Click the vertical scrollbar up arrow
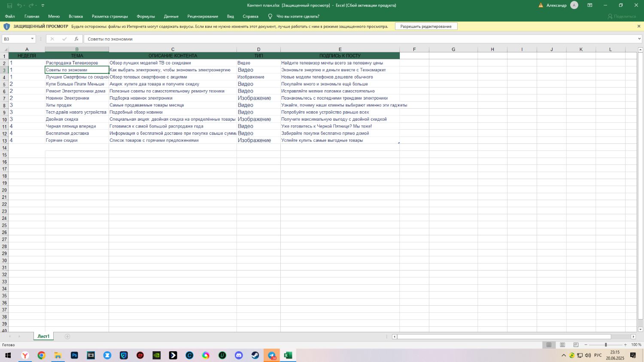 coord(640,49)
